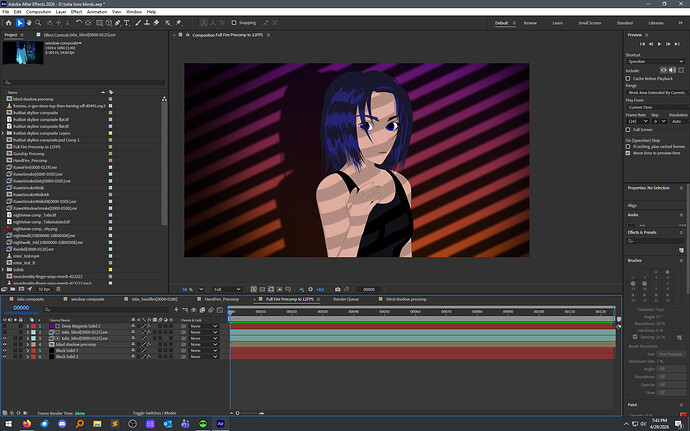This screenshot has height=431, width=690.
Task: Select the Type text tool
Action: point(127,23)
